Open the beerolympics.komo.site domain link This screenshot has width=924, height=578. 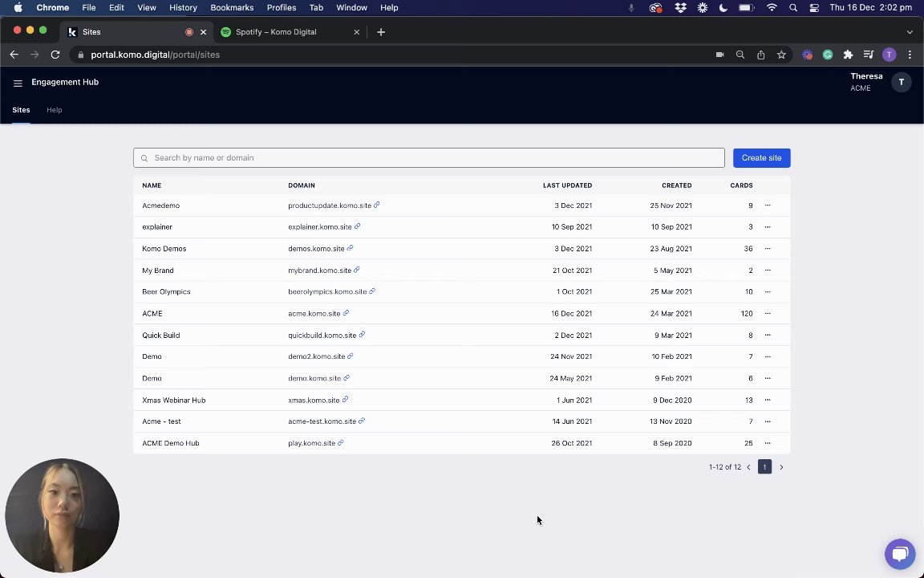327,292
